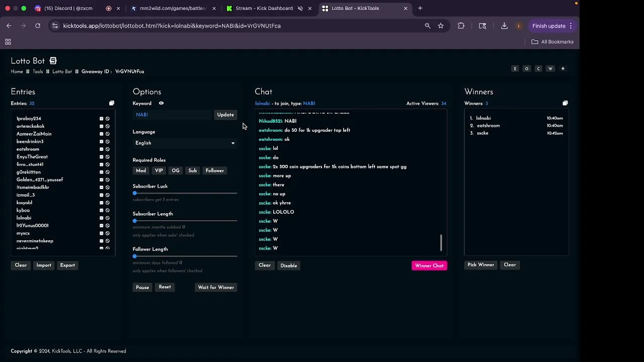Remove beerdrinkin3 from the entries
Screen dimensions: 644x362
click(x=101, y=142)
